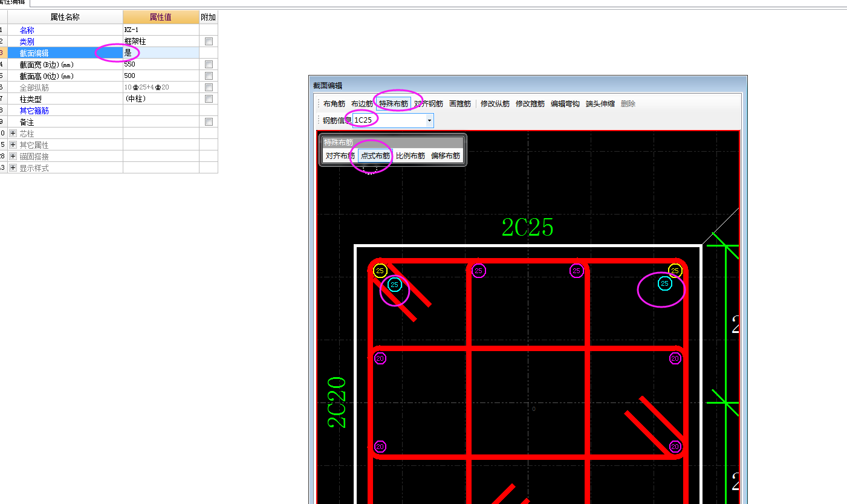Select the cyan rebar 25 near top-left corner
The width and height of the screenshot is (847, 504).
(395, 285)
